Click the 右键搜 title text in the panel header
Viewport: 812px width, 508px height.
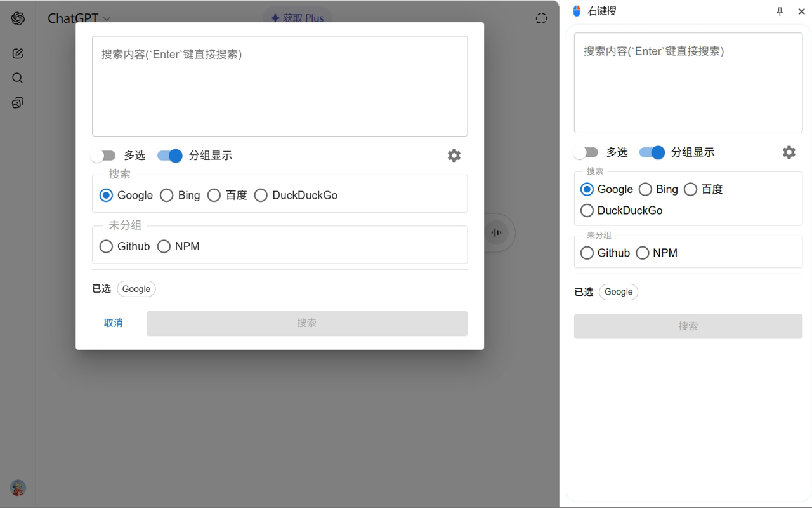(x=602, y=11)
